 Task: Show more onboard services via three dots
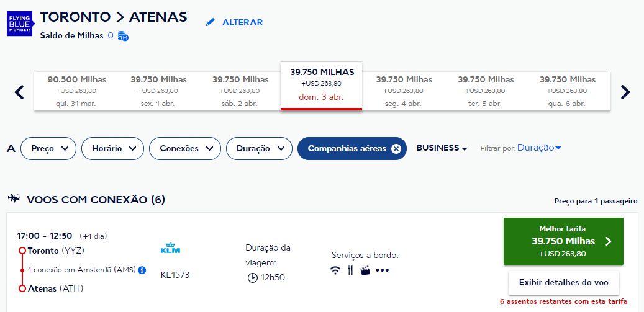[x=382, y=270]
